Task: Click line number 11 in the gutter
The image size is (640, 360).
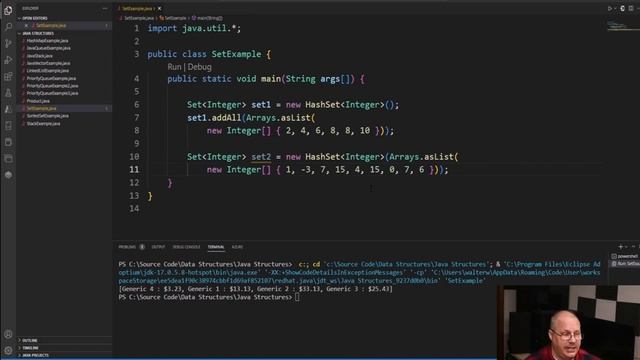Action: [134, 169]
